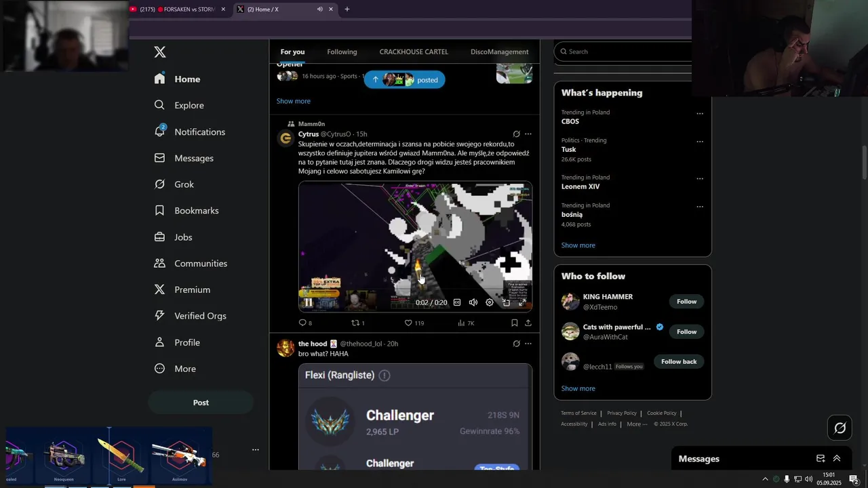This screenshot has width=868, height=488.
Task: Open account options three-dot menu bottom-left
Action: coord(256,449)
